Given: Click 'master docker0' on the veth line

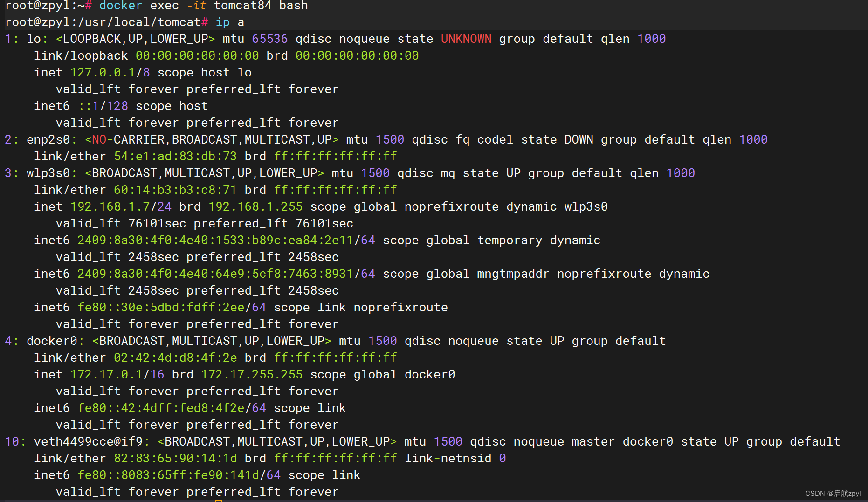Looking at the screenshot, I should coord(622,441).
